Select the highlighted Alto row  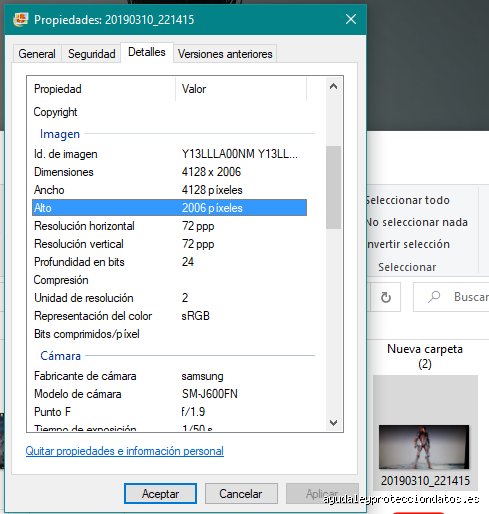(169, 208)
